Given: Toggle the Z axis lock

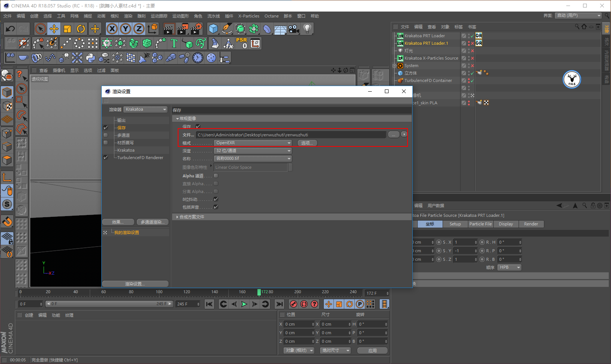Looking at the screenshot, I should coord(139,29).
